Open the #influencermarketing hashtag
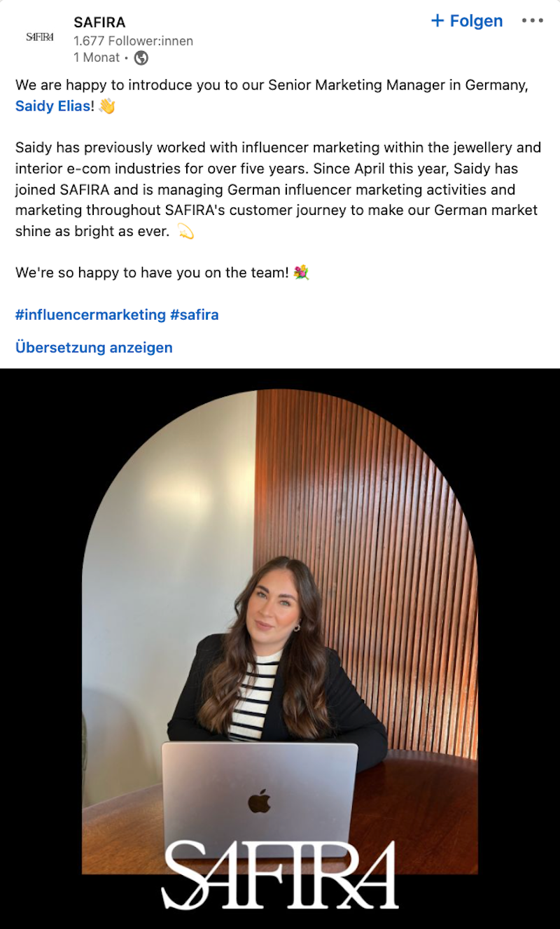560x929 pixels. [x=90, y=315]
